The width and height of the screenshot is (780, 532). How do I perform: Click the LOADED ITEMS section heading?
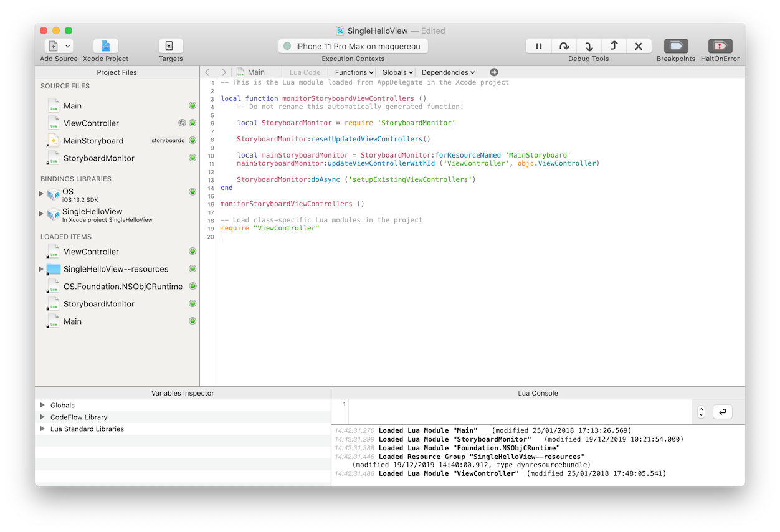coord(66,237)
